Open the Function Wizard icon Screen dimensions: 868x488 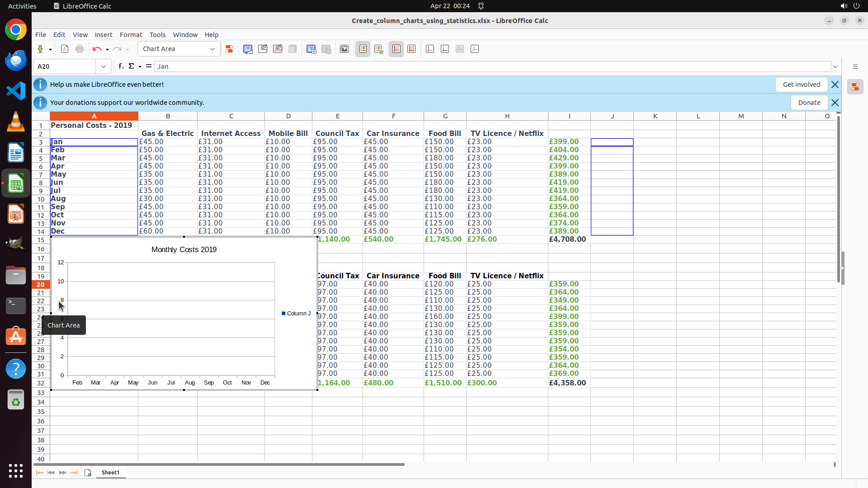[121, 66]
